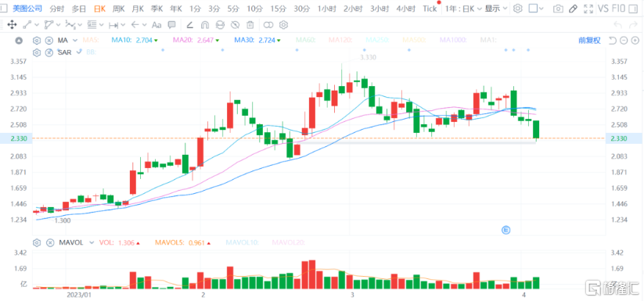Expand the MAVOL indicator dropdown
The image size is (644, 301).
pyautogui.click(x=92, y=243)
